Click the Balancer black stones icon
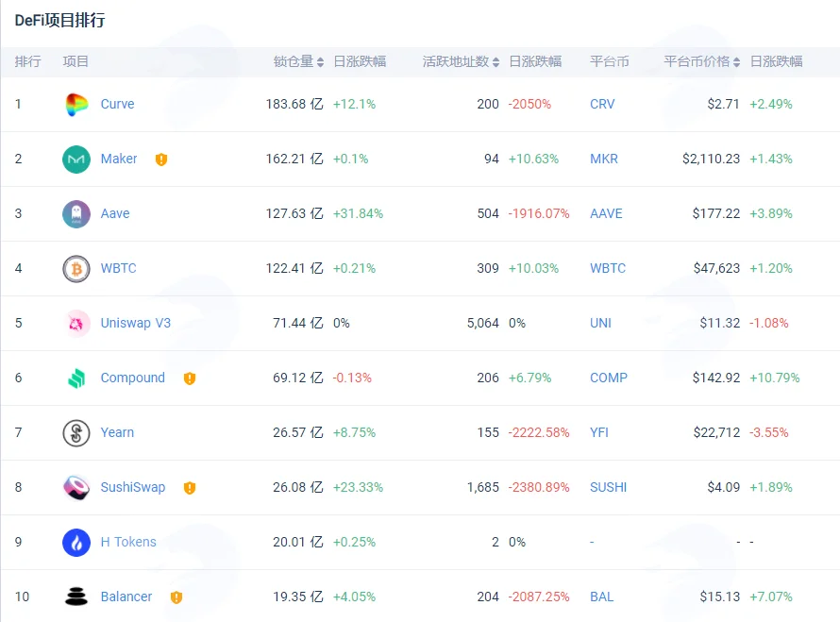Screen dimensions: 840x622 pos(76,597)
